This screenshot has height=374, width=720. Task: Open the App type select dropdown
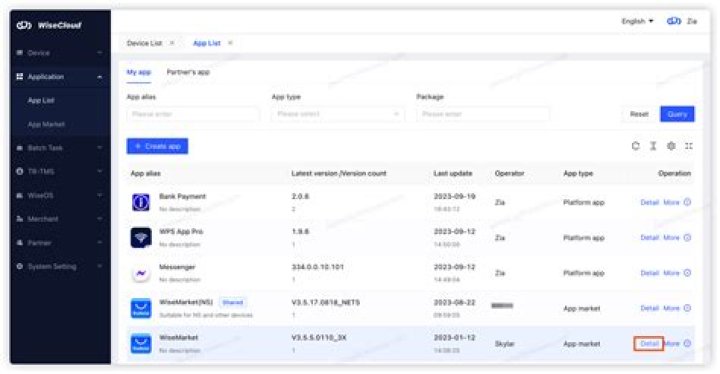click(x=338, y=114)
